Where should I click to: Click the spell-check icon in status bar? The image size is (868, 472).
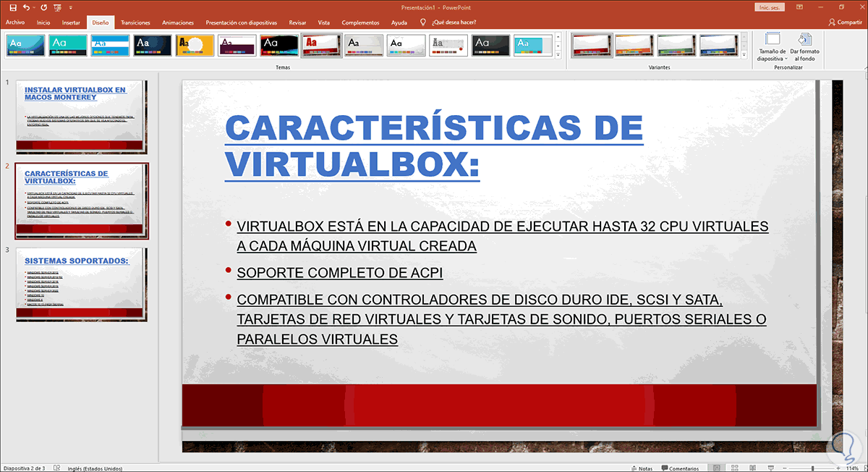tap(58, 468)
